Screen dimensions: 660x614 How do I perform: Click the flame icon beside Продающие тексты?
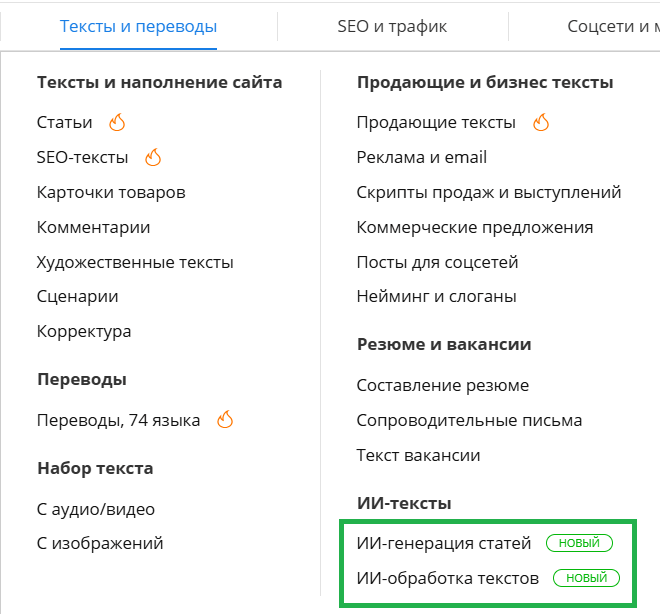coord(541,122)
